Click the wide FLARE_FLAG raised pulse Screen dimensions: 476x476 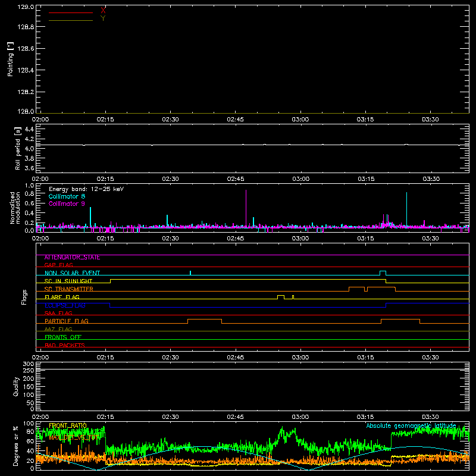[281, 297]
